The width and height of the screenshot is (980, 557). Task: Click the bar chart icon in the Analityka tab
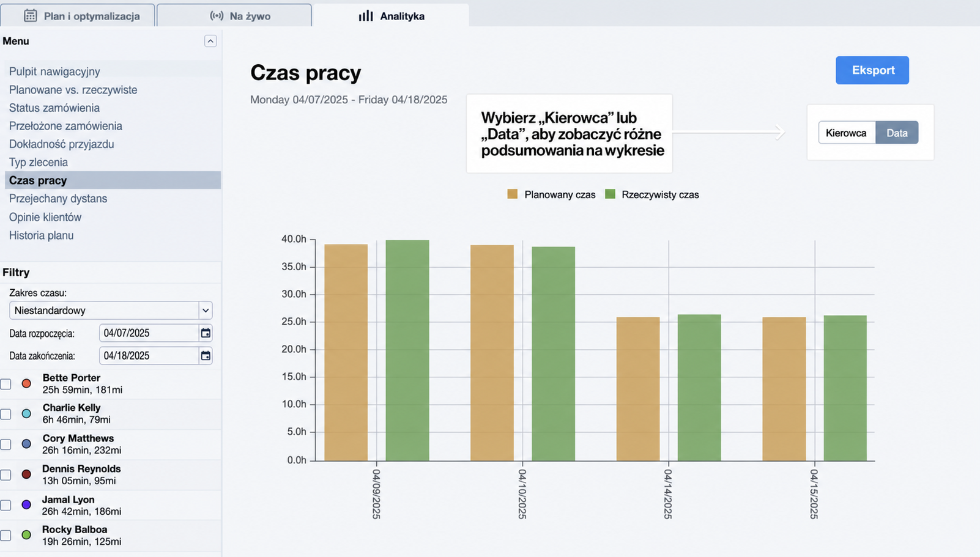click(x=366, y=16)
